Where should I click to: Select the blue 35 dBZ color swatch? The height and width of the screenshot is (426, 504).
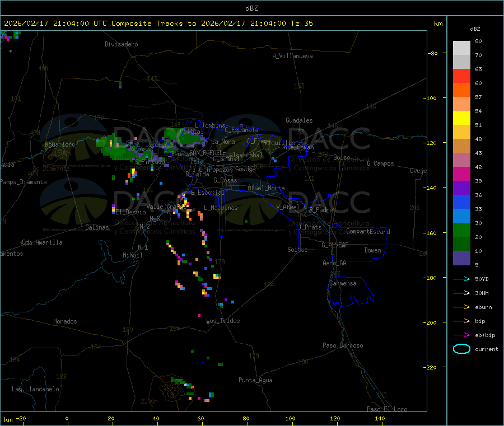(x=461, y=202)
